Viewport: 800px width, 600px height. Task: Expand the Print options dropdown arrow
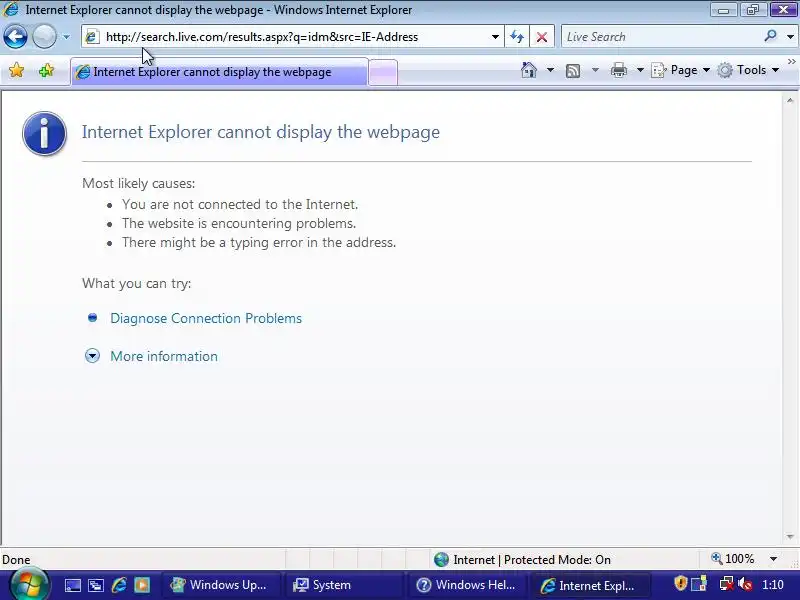tap(640, 70)
